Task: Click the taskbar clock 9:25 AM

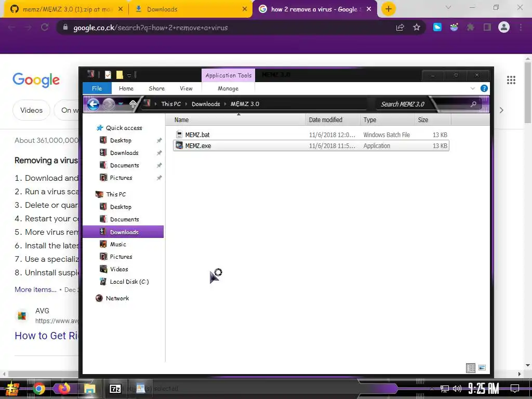Action: (484, 389)
